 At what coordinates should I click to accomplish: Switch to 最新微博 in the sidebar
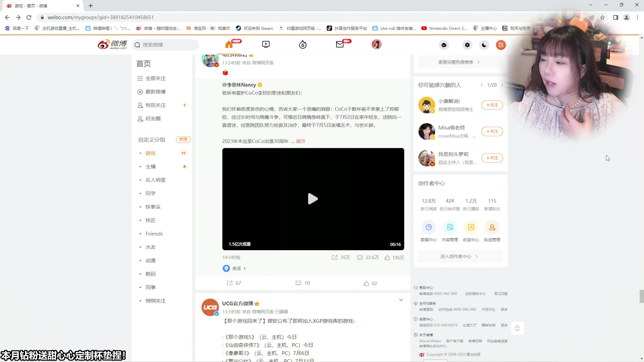(x=155, y=92)
